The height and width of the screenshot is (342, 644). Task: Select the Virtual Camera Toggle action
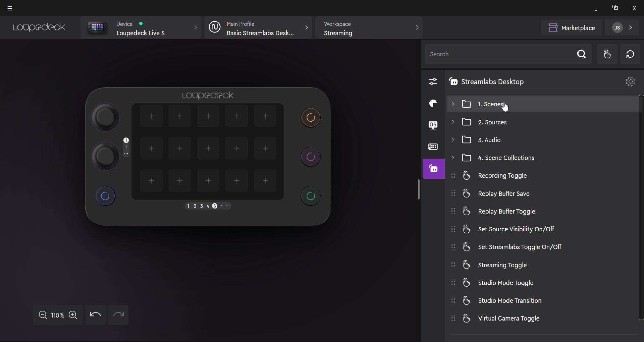tap(508, 319)
